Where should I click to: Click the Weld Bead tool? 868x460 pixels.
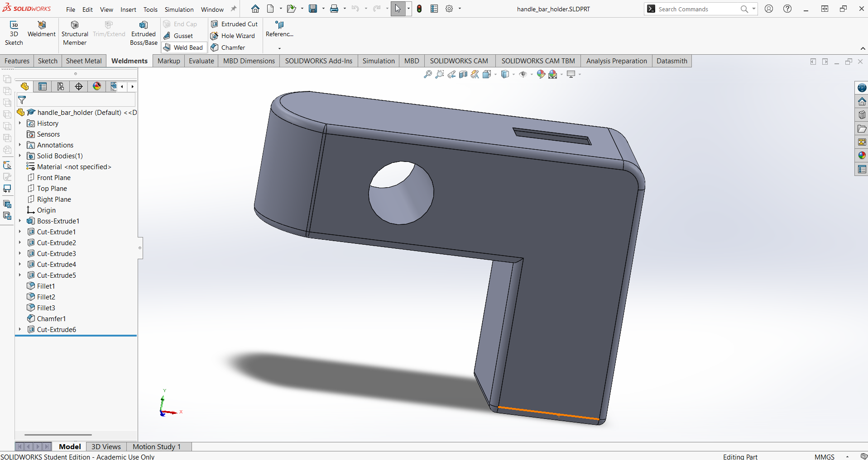tap(183, 47)
